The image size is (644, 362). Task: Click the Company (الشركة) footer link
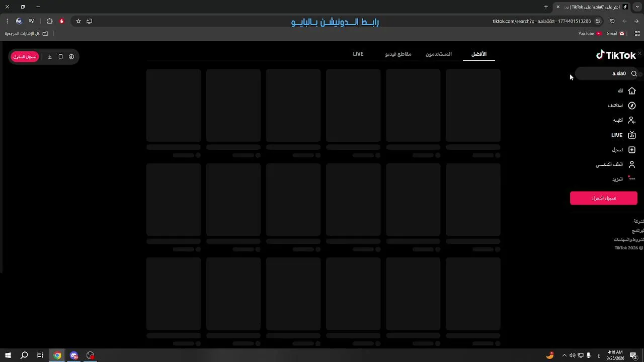tap(638, 222)
